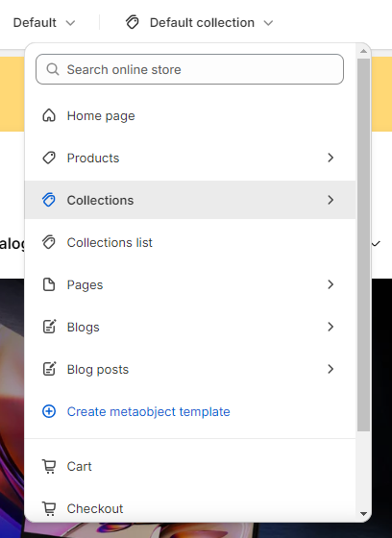Click the chevron beside Default collection
Viewport: 392px width, 538px height.
click(x=268, y=23)
